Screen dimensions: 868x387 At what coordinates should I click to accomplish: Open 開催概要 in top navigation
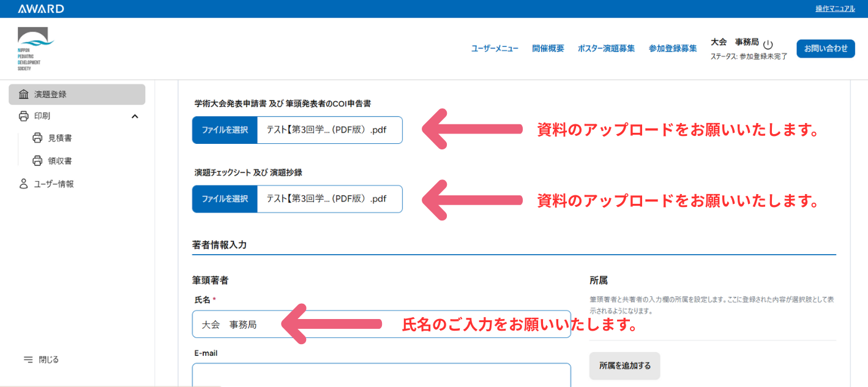pos(548,48)
